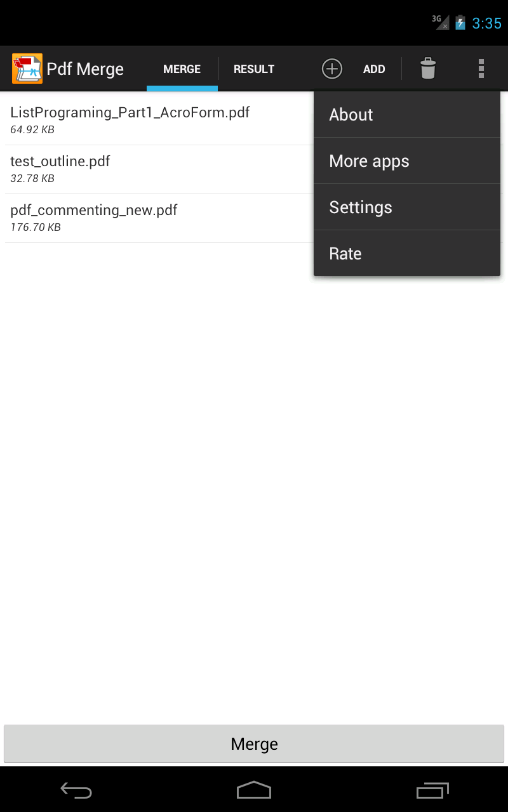Viewport: 508px width, 812px height.
Task: Select the MERGE tab
Action: tap(182, 69)
